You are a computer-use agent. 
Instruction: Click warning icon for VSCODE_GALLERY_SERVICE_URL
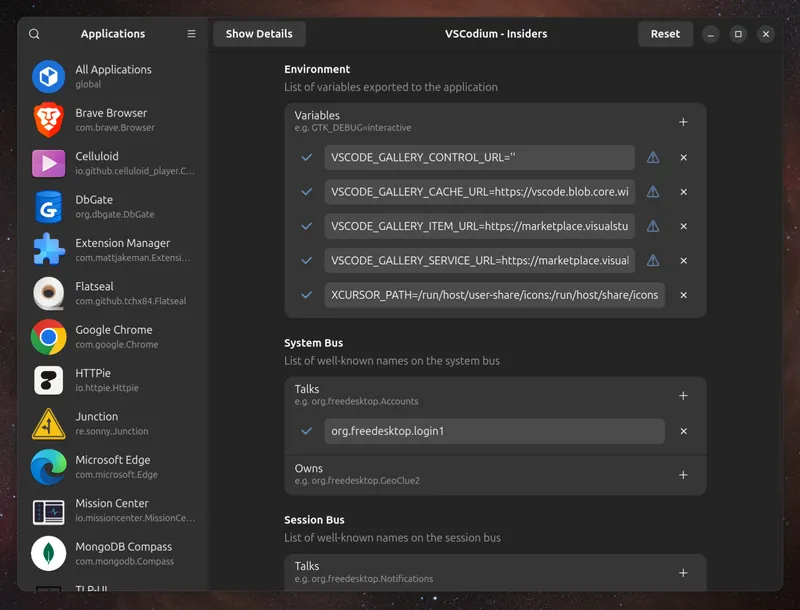pos(653,261)
